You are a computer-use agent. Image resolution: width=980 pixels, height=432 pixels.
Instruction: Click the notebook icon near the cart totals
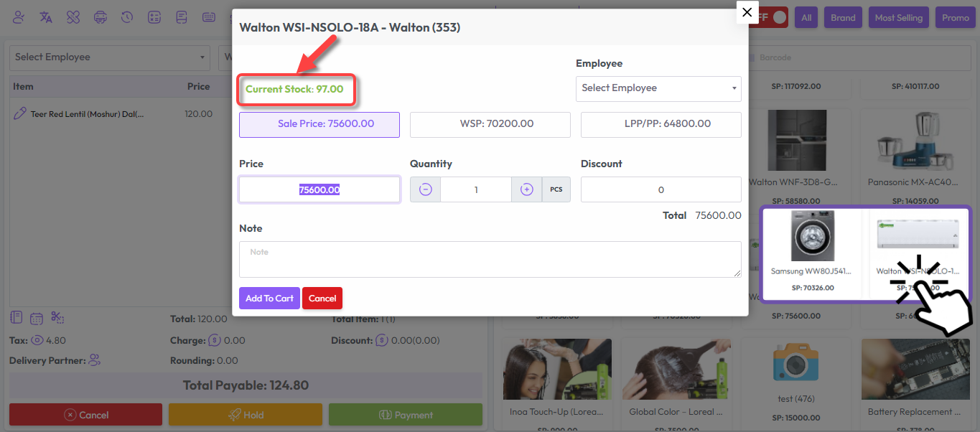[x=16, y=317]
